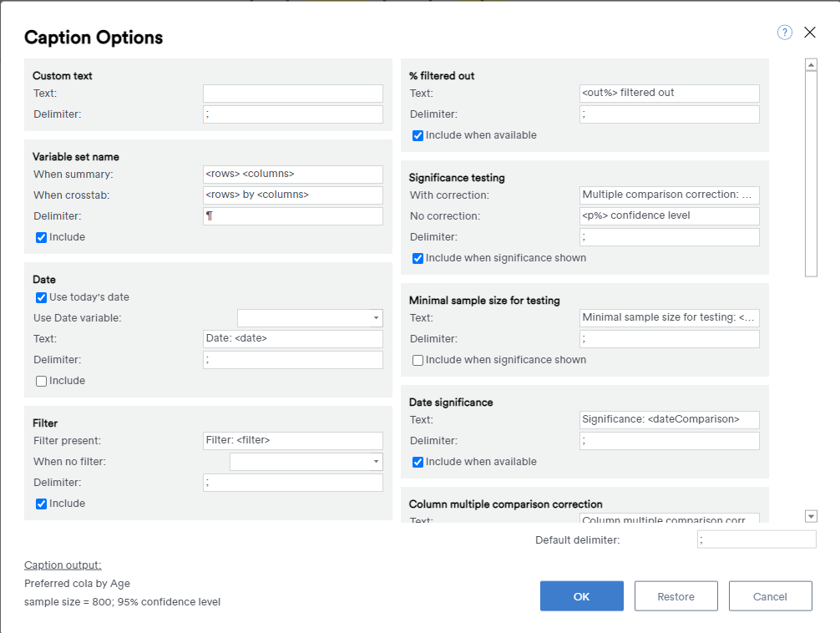Disable Include when significance shown for Significance testing
Image resolution: width=840 pixels, height=633 pixels.
[x=417, y=257]
